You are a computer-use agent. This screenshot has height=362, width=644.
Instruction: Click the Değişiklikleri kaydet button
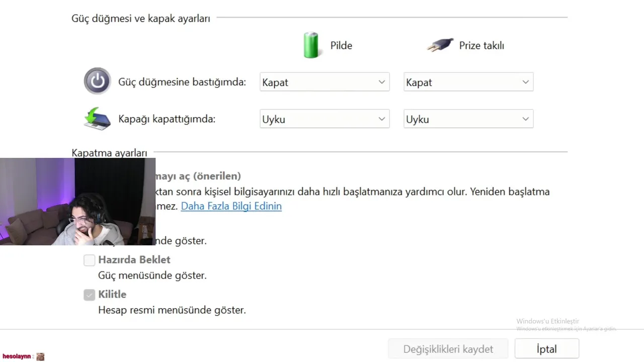pos(448,349)
